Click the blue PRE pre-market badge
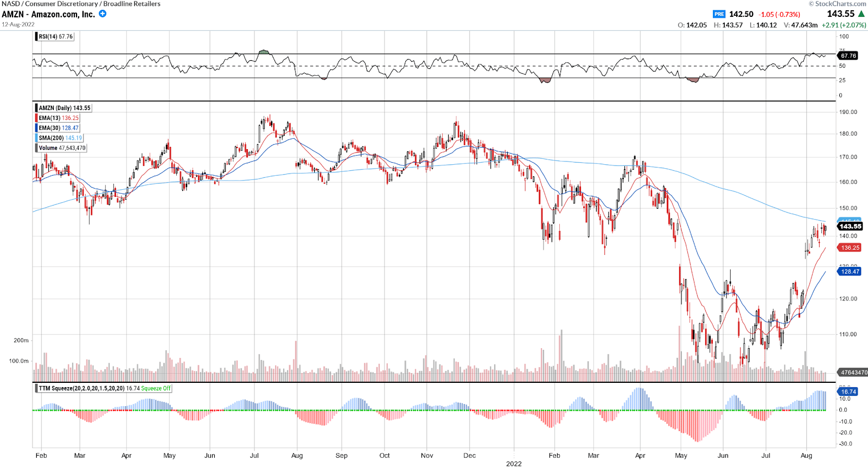The width and height of the screenshot is (868, 468). (719, 14)
